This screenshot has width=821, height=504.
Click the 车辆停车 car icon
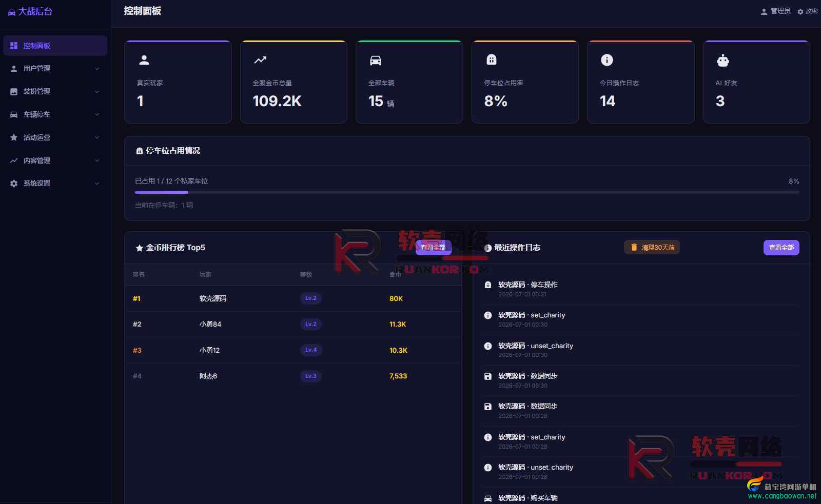[14, 114]
